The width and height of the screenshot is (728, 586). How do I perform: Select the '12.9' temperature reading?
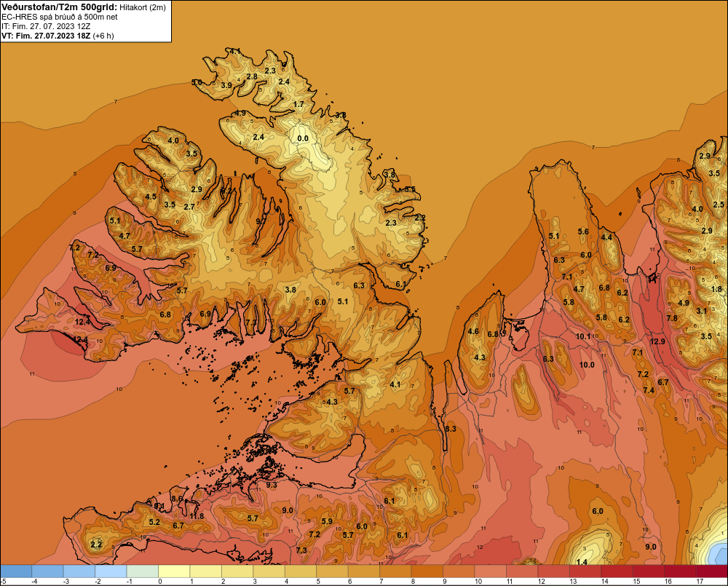(657, 341)
